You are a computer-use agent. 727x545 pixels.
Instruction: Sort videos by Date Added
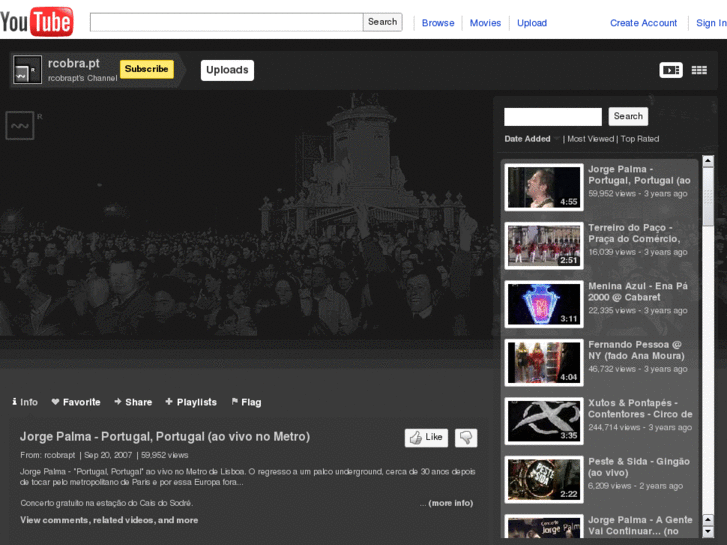527,139
